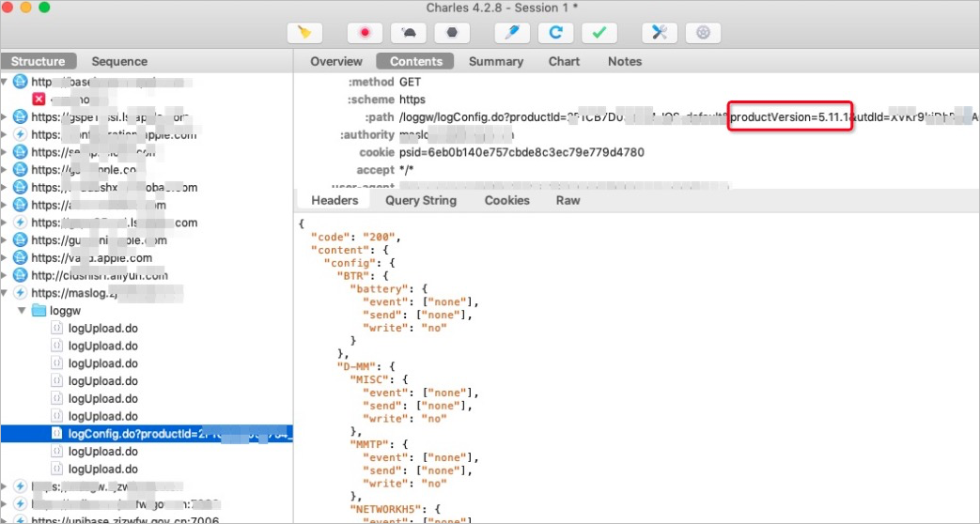
Task: Click the "MISC" JSON key line
Action: coord(379,379)
